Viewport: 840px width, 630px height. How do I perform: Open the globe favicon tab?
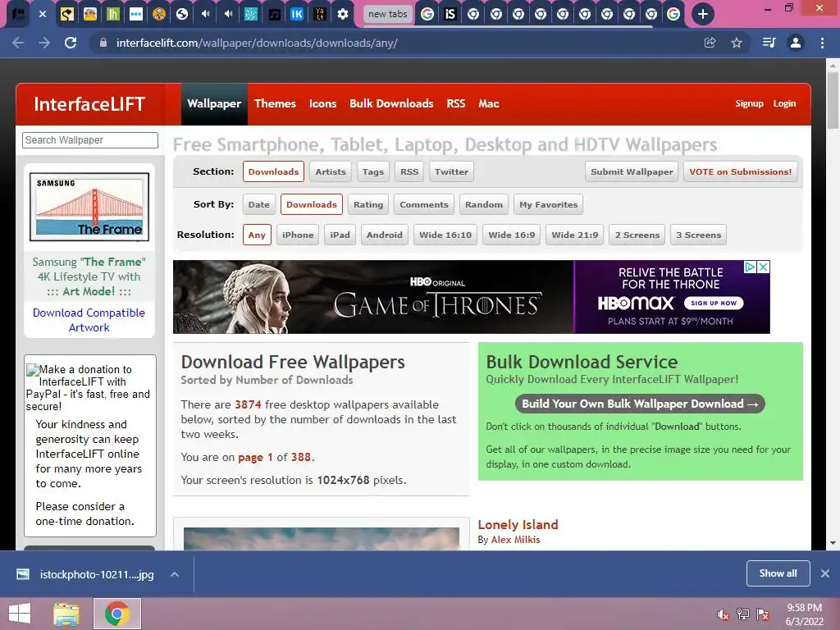[182, 14]
